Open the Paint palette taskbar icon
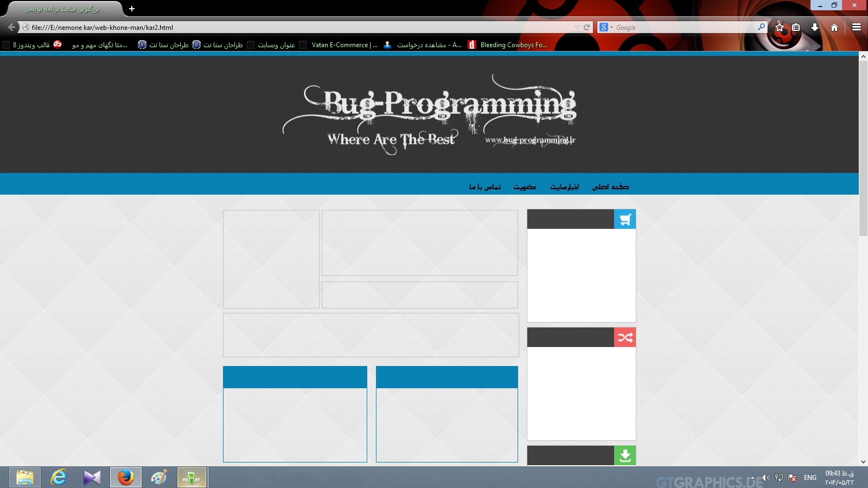 pyautogui.click(x=159, y=477)
